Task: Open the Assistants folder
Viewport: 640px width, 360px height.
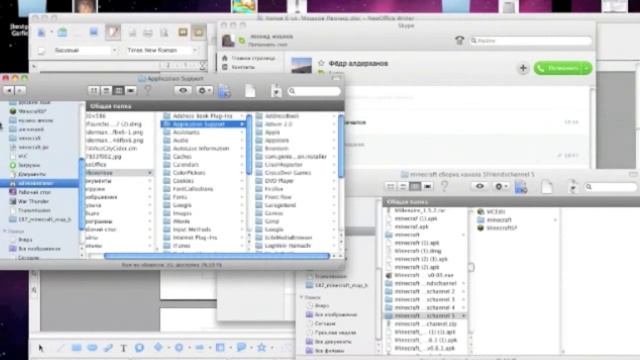Action: (x=186, y=132)
